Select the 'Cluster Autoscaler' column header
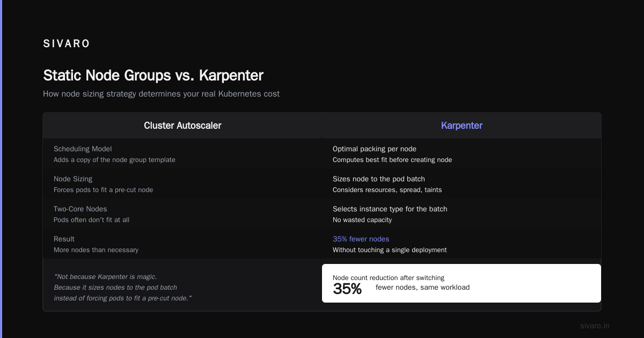This screenshot has height=338, width=644. [x=182, y=126]
